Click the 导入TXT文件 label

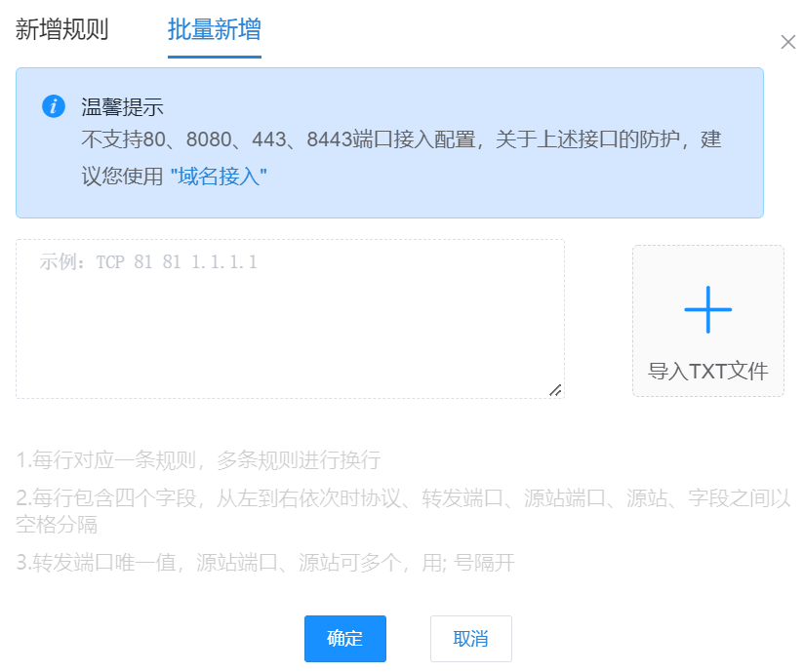click(707, 371)
